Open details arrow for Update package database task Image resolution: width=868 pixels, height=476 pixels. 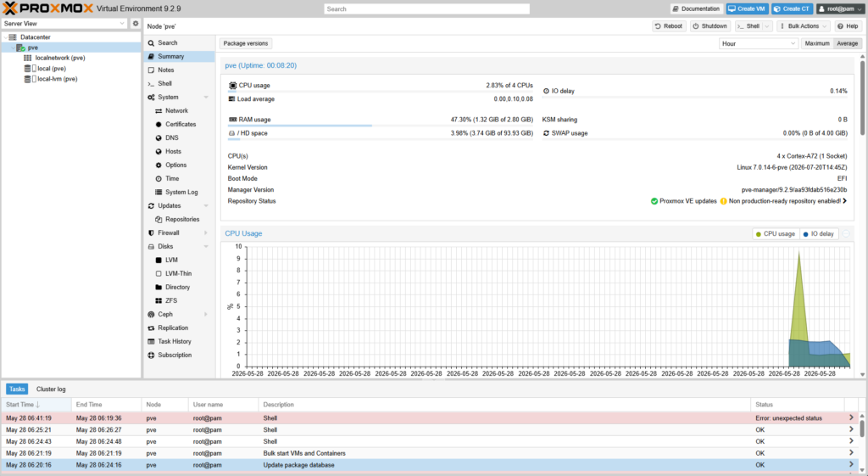(851, 464)
